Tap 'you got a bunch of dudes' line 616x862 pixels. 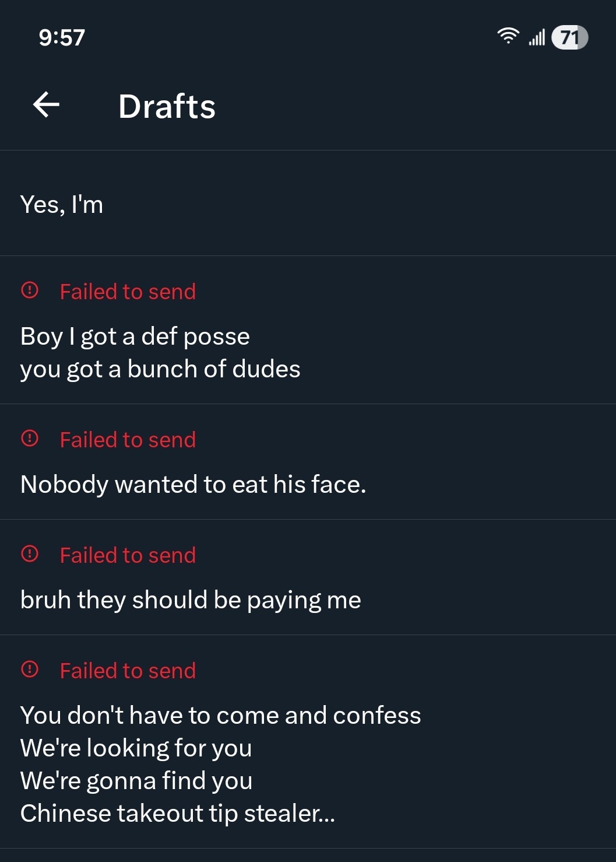[160, 369]
